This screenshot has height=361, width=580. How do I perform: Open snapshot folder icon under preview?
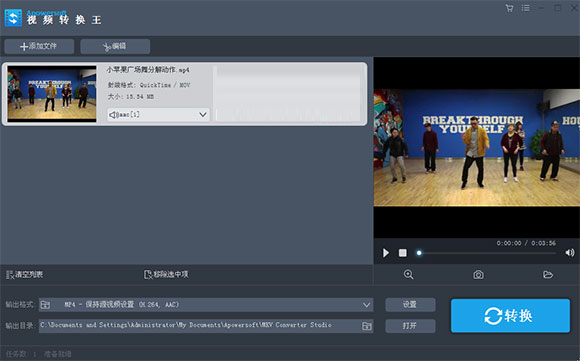point(548,274)
